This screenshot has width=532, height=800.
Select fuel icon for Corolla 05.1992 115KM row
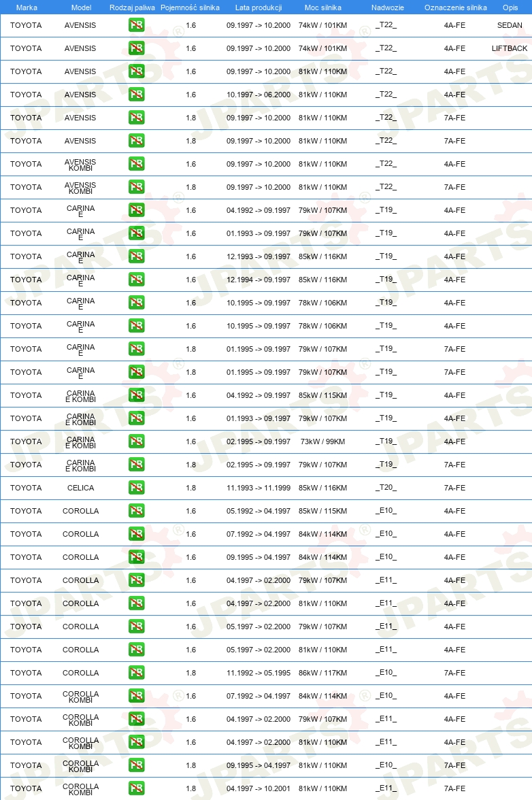(x=136, y=511)
